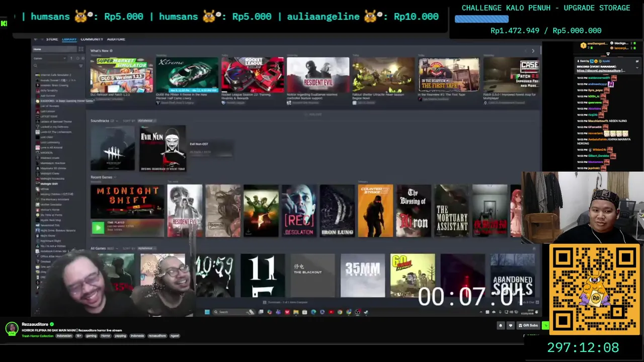
Task: Click the ready-to-play icon in sidebar header
Action: (83, 58)
